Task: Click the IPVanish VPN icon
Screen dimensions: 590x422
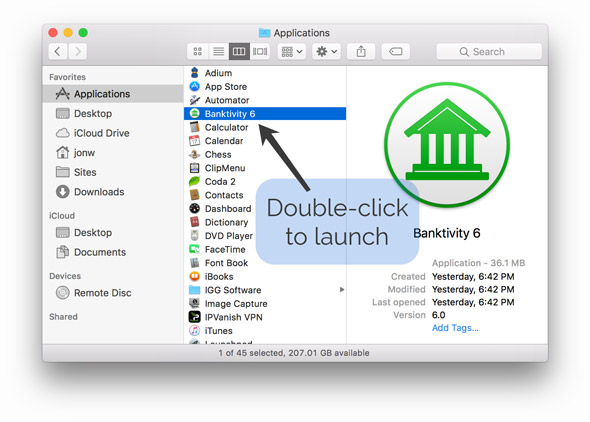Action: point(195,317)
